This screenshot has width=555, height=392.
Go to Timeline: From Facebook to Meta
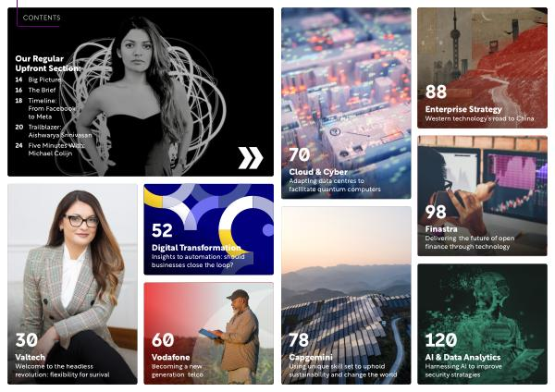[45, 108]
